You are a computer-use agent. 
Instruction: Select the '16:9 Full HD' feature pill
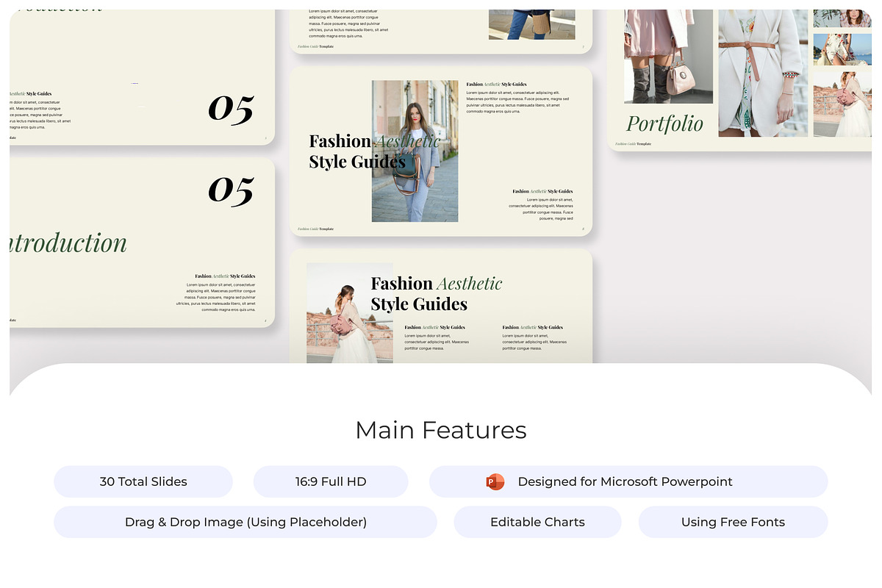click(331, 481)
